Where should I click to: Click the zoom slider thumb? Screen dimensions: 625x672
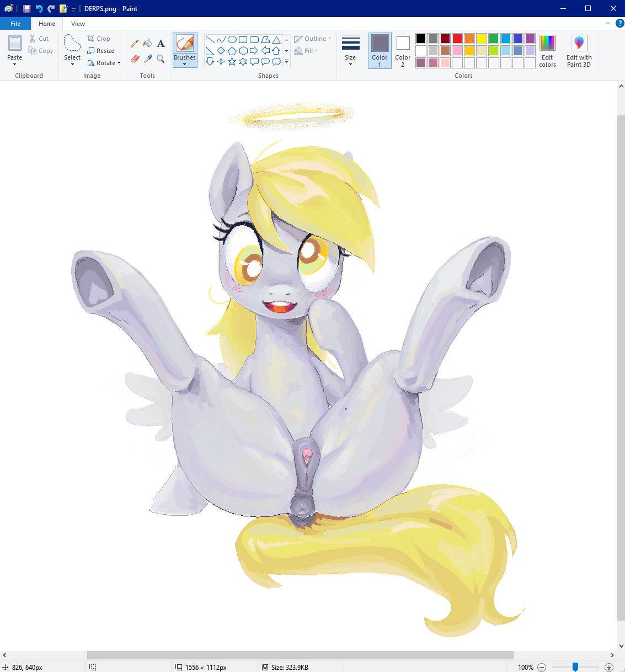coord(575,667)
